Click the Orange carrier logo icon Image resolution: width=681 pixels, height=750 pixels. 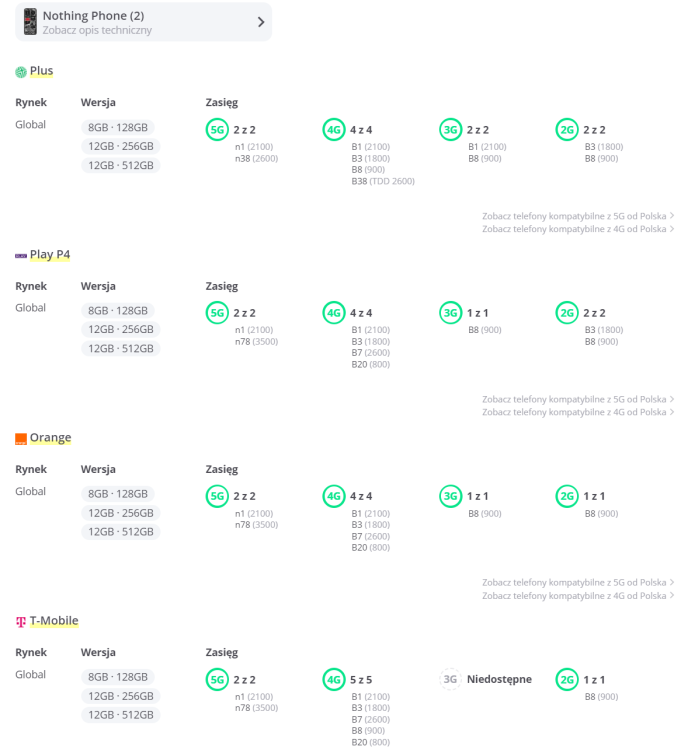[x=21, y=439]
